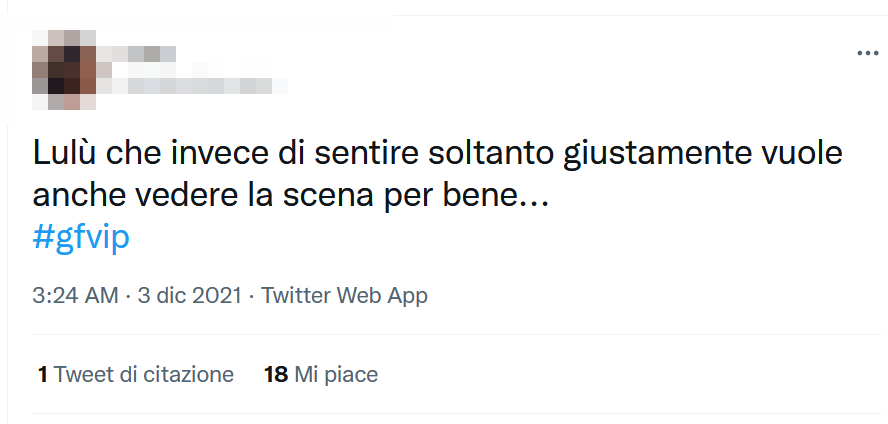Click the number 1 before Tweet di citazione
888x424 pixels.
(43, 375)
